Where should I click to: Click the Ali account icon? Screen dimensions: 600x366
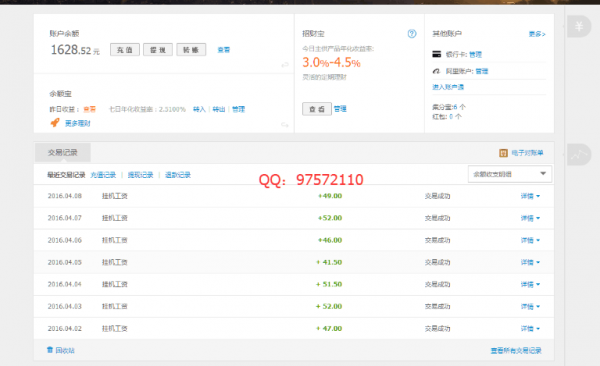(437, 71)
